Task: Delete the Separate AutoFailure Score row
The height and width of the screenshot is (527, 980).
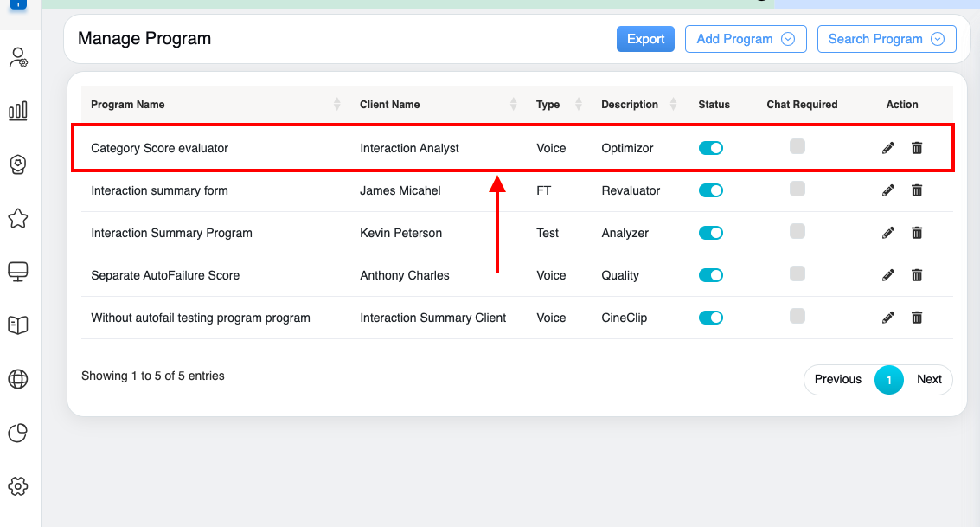Action: pyautogui.click(x=917, y=275)
